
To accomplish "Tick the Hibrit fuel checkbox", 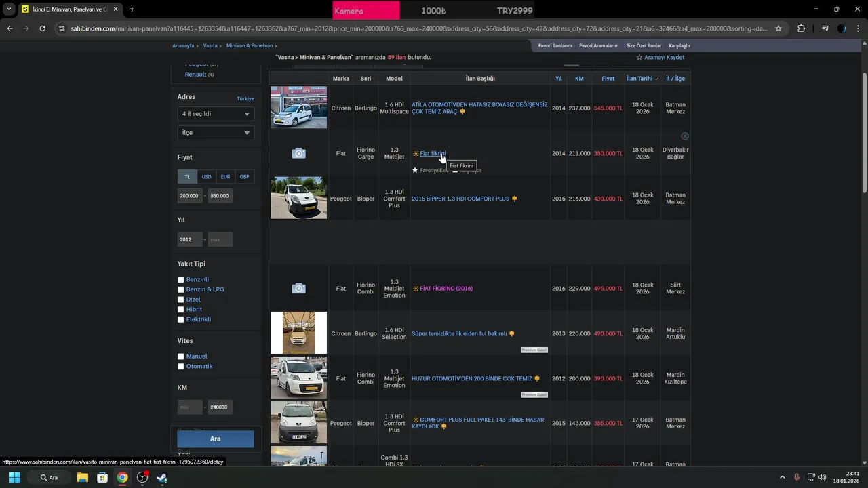I will (181, 310).
